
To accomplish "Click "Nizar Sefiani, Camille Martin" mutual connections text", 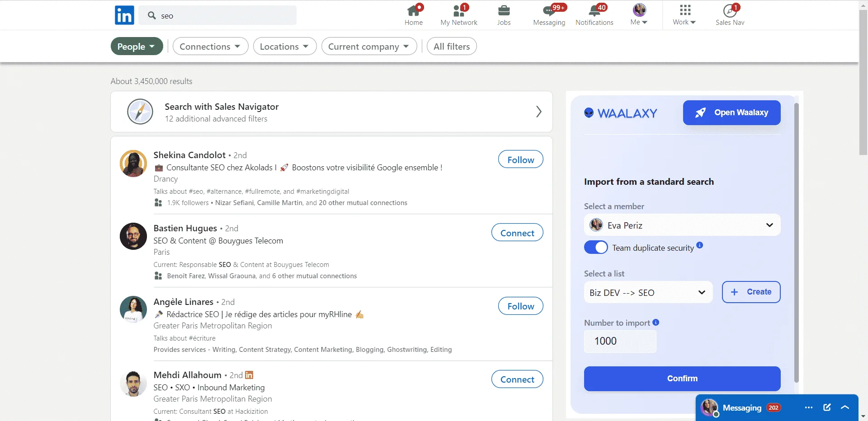I will click(x=259, y=203).
